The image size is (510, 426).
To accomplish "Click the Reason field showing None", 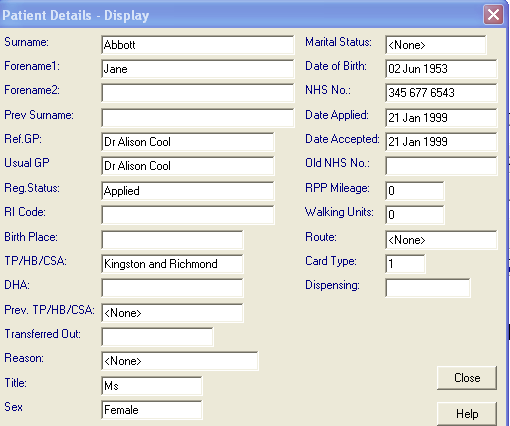I will click(x=180, y=361).
